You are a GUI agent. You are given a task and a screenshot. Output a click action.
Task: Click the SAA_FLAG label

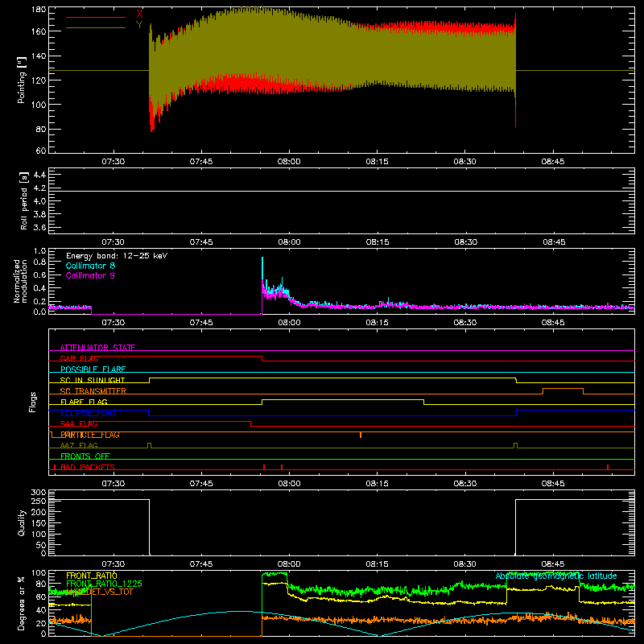[79, 424]
